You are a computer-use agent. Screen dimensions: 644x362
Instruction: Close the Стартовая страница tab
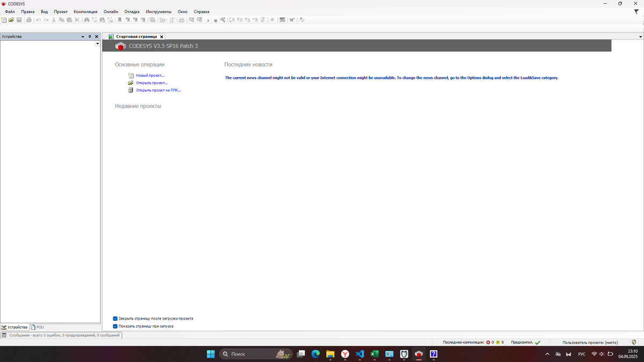(x=162, y=36)
